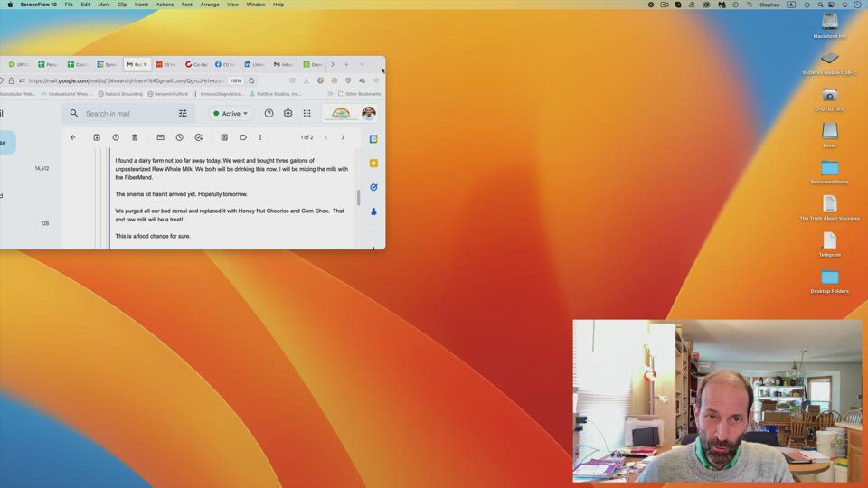Mark the email as unread
The width and height of the screenshot is (868, 488).
click(161, 137)
